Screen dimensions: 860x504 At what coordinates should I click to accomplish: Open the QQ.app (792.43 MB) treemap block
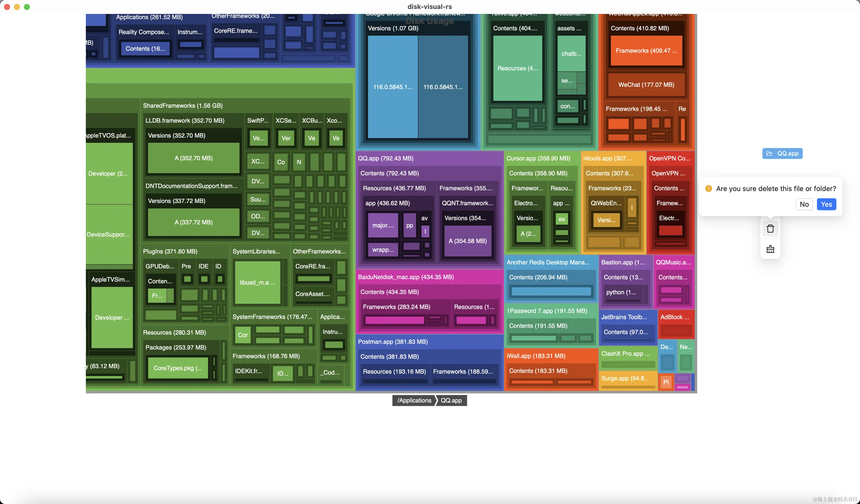386,158
